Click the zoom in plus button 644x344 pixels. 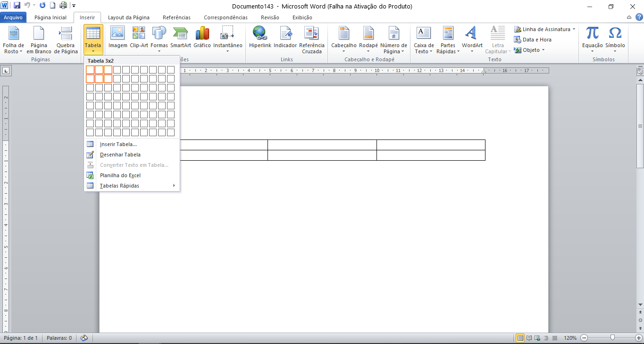point(639,338)
